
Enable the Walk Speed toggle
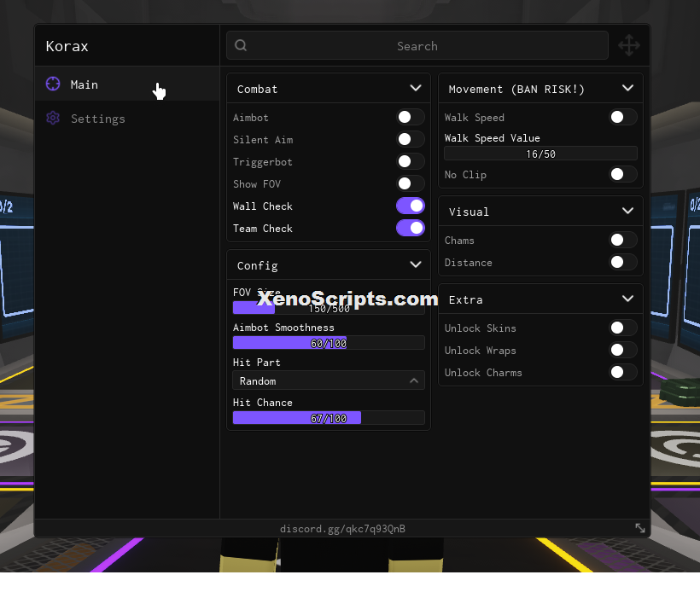click(x=623, y=118)
